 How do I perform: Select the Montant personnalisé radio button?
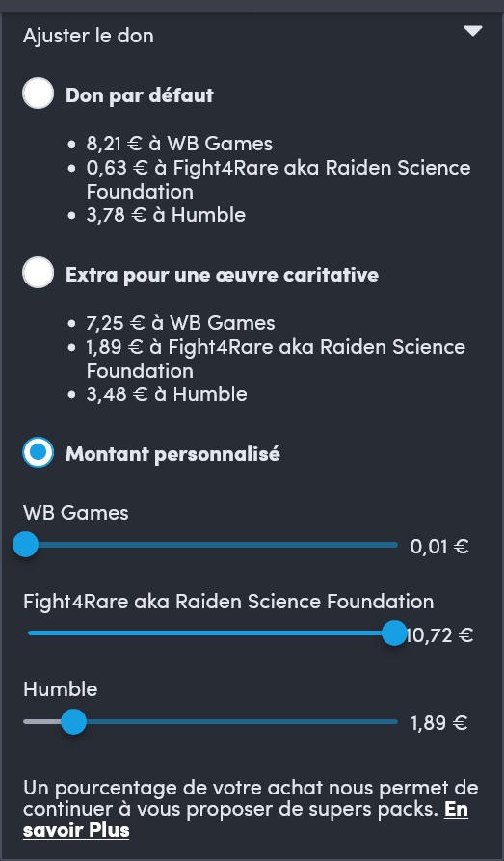pyautogui.click(x=39, y=452)
